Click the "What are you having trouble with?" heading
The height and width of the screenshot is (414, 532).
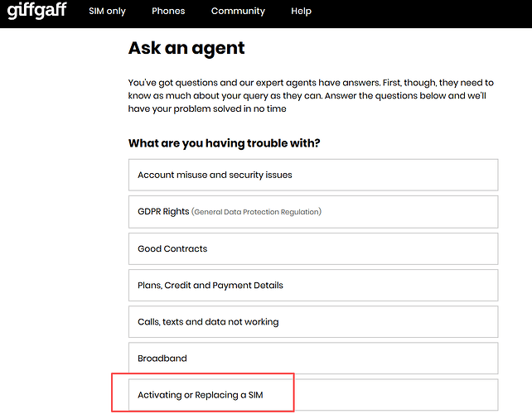coord(225,143)
